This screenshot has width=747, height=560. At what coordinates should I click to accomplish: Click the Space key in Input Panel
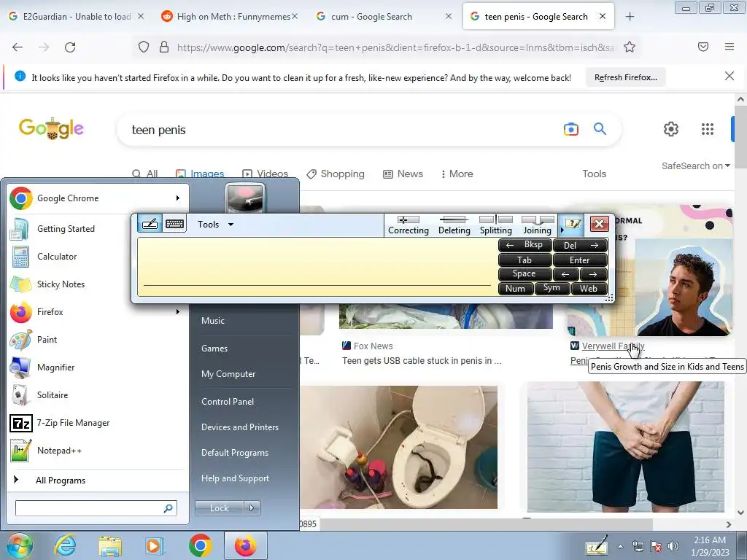click(x=525, y=274)
